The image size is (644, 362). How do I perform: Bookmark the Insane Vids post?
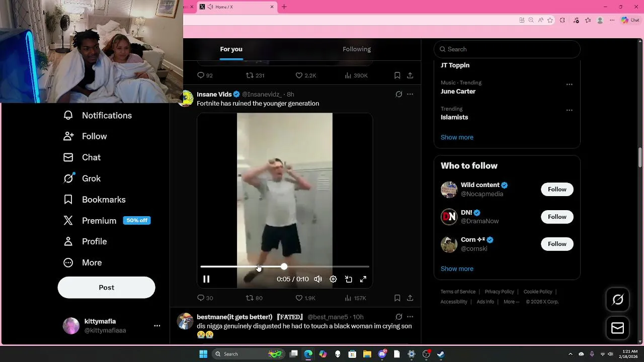397,298
